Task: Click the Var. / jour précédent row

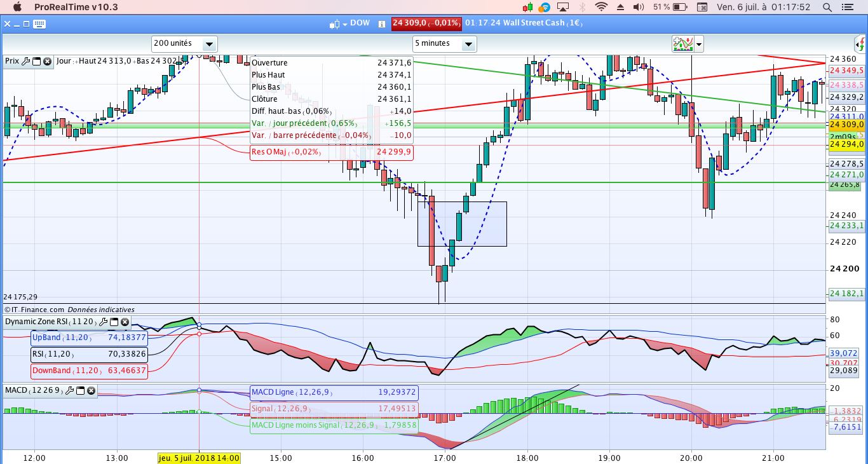Action: coord(331,123)
